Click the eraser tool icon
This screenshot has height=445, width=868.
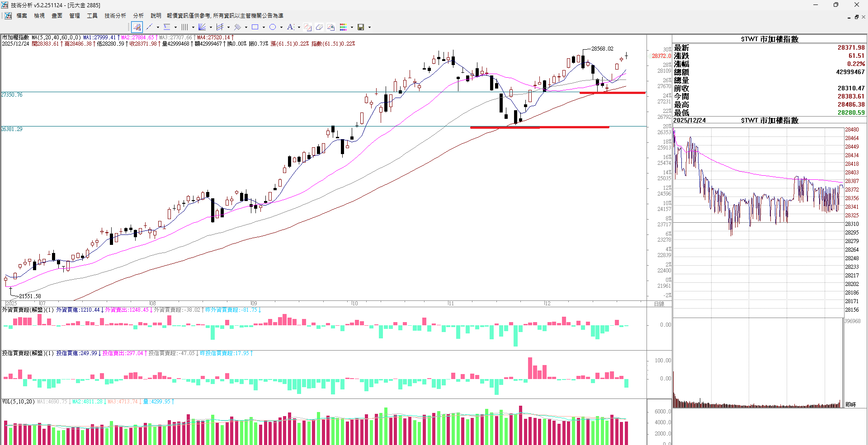click(319, 27)
